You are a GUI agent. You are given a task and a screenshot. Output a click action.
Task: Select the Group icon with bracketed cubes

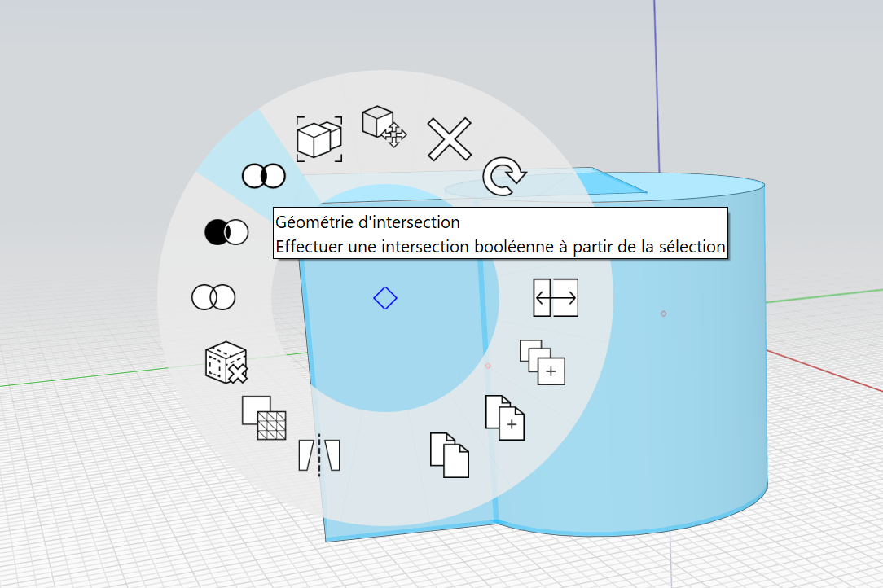tap(319, 138)
